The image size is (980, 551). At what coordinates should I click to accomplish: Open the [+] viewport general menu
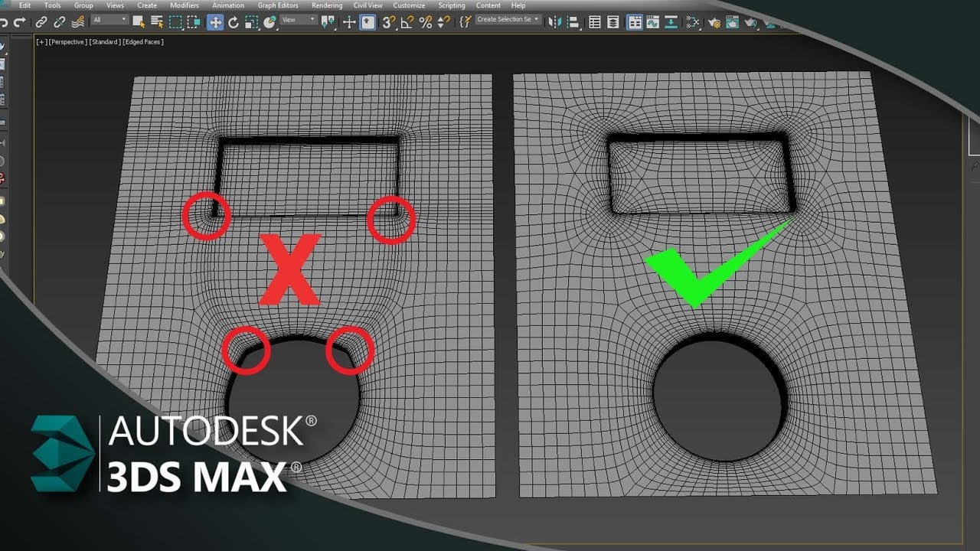41,42
